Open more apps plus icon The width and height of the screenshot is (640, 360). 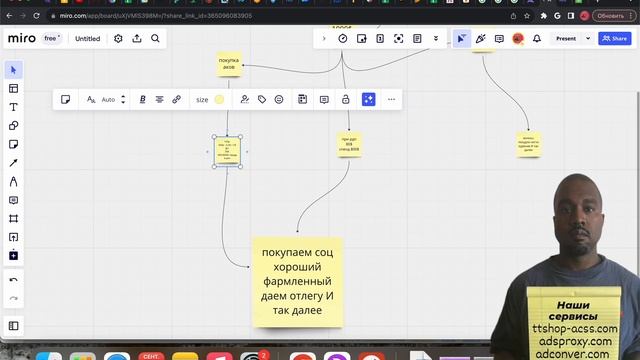[13, 256]
